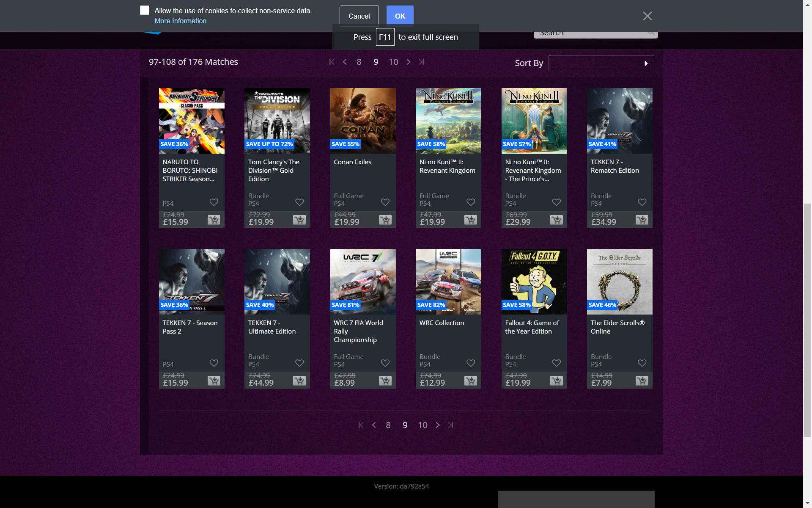812x508 pixels.
Task: Click the page vertical scrollbar thumb
Action: [807, 320]
